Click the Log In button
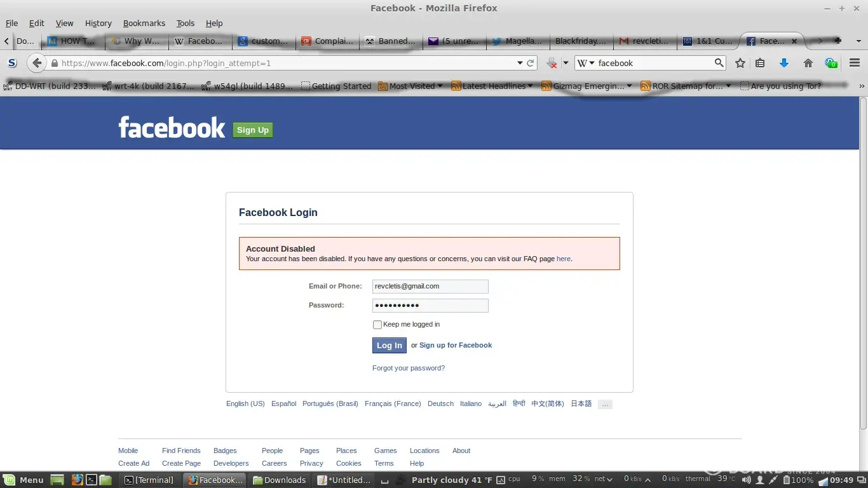Viewport: 868px width, 488px height. pos(390,345)
